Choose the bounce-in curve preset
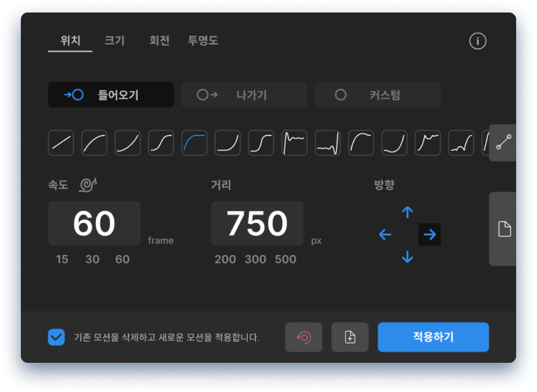The width and height of the screenshot is (537, 392). pyautogui.click(x=461, y=142)
